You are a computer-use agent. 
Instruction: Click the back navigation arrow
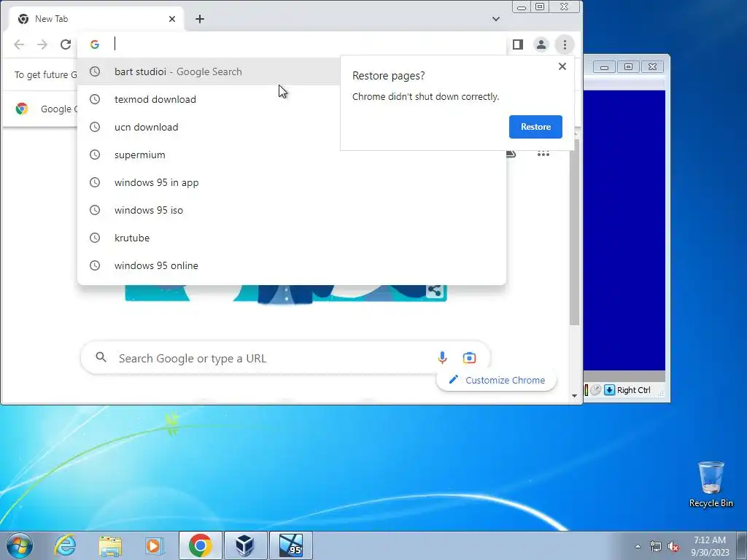[x=19, y=44]
